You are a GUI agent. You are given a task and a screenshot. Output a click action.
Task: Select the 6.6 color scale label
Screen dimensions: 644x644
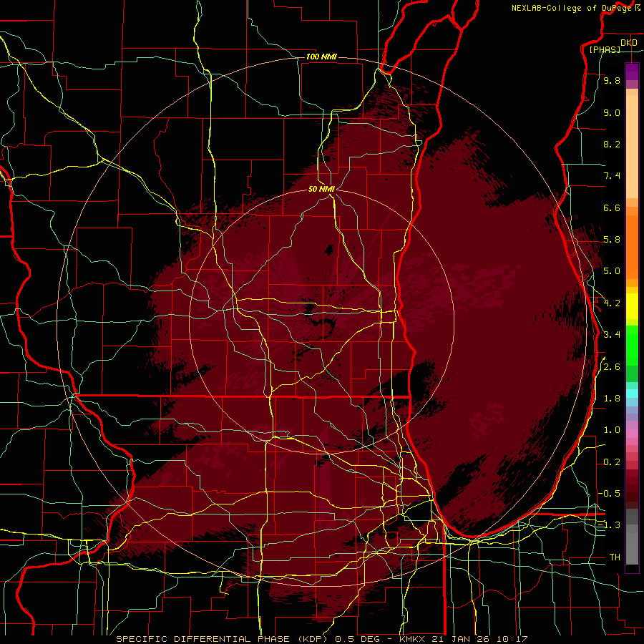pyautogui.click(x=612, y=208)
